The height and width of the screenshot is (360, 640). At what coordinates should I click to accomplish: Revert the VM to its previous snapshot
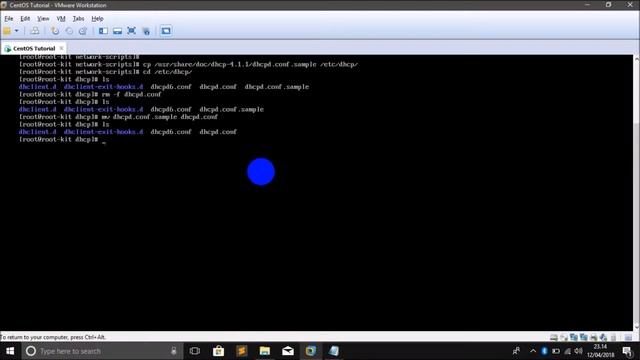(69, 31)
